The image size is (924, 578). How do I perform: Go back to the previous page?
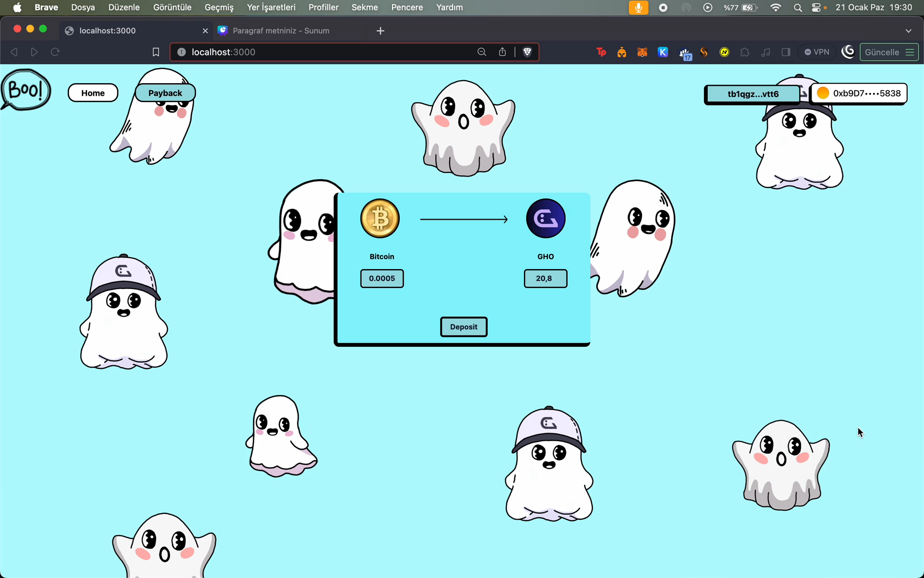[14, 52]
